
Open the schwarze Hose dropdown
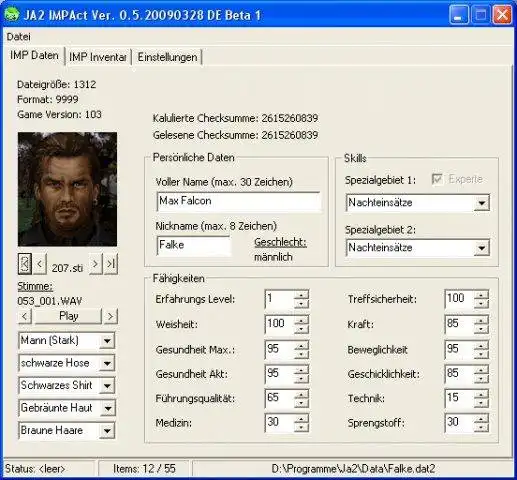click(x=107, y=363)
